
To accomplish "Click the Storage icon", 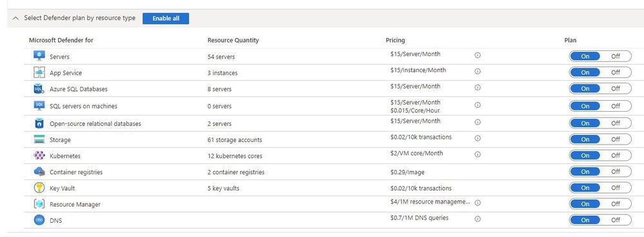I will pos(39,139).
